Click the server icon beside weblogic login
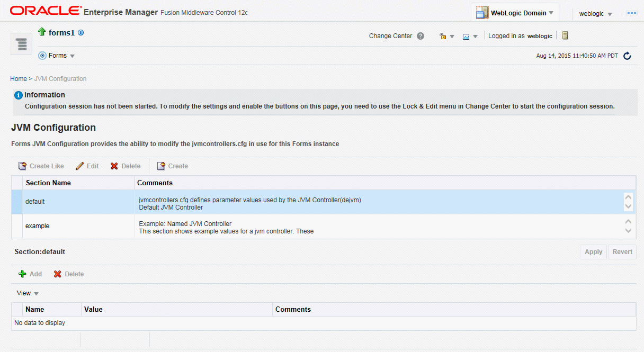 pyautogui.click(x=565, y=35)
